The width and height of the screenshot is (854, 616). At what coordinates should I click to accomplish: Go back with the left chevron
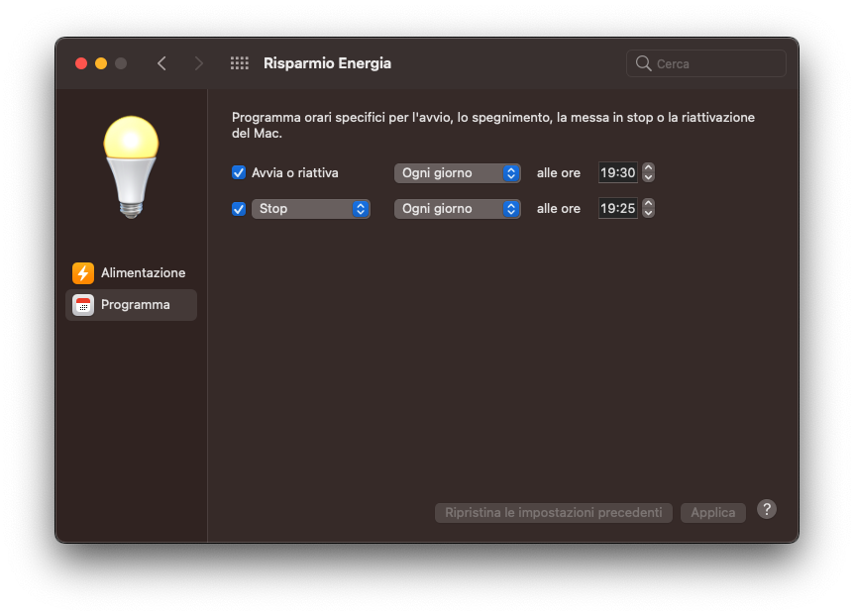[161, 63]
